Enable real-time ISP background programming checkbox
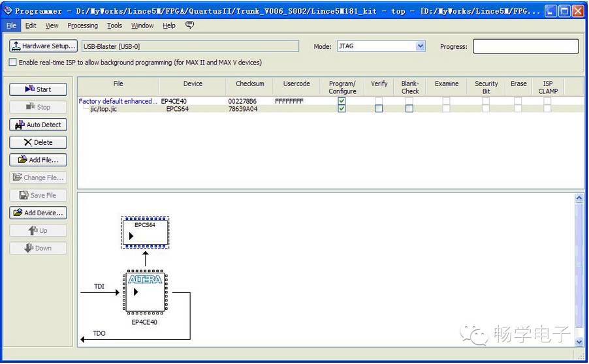This screenshot has width=589, height=364. click(x=13, y=62)
